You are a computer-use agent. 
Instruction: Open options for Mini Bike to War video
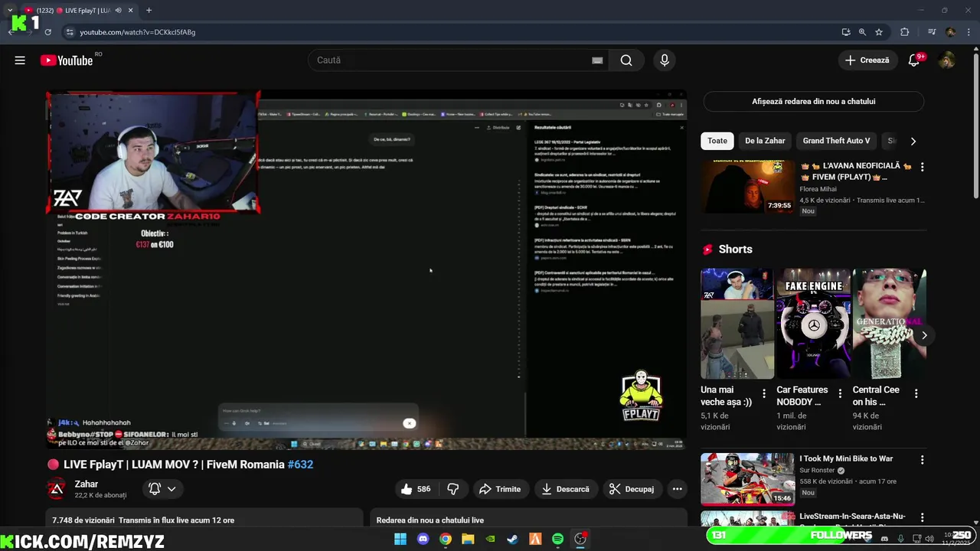point(922,460)
